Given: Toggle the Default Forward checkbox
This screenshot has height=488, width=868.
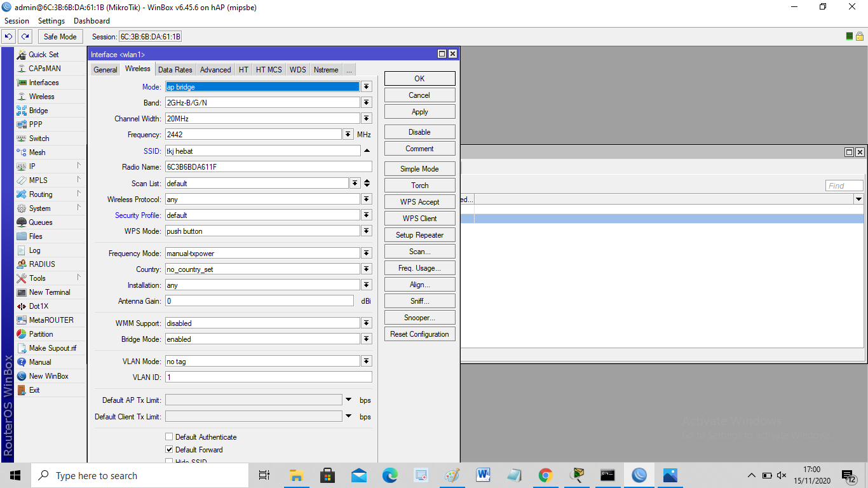Looking at the screenshot, I should click(x=169, y=450).
